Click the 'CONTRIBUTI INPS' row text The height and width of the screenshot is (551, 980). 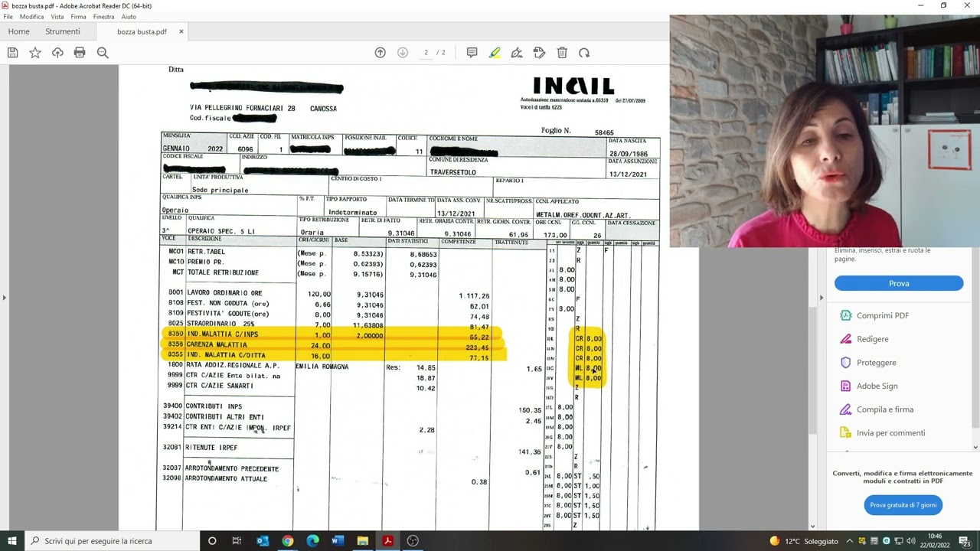pyautogui.click(x=214, y=406)
